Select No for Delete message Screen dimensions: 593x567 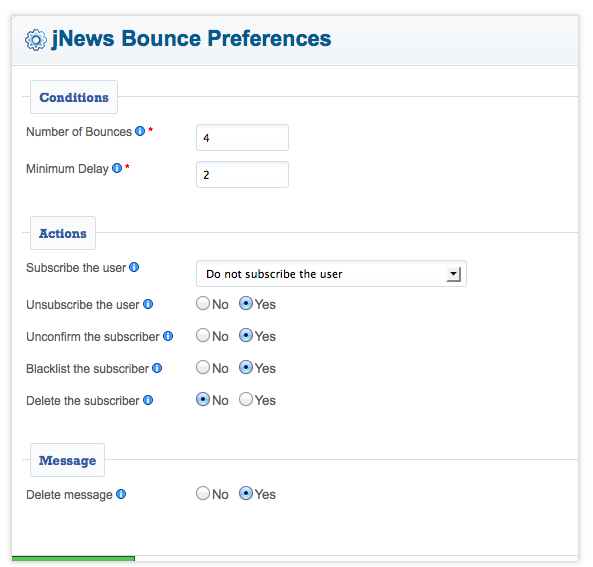pos(203,493)
